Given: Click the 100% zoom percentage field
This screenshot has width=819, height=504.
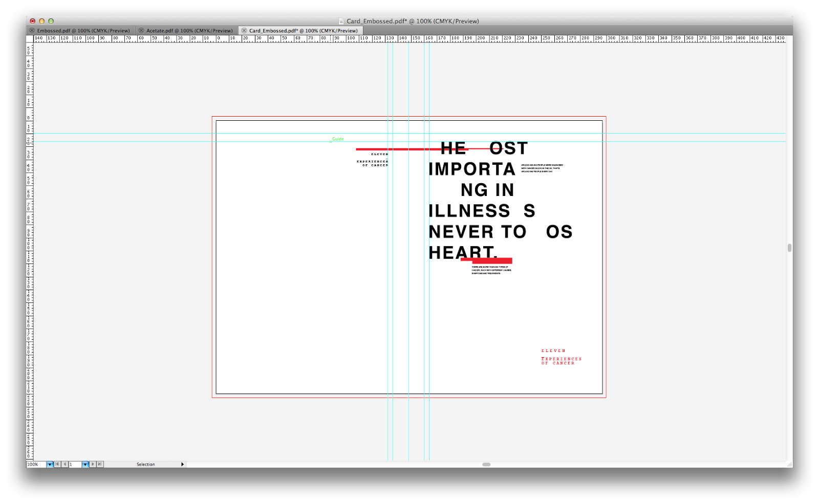Looking at the screenshot, I should [x=35, y=465].
